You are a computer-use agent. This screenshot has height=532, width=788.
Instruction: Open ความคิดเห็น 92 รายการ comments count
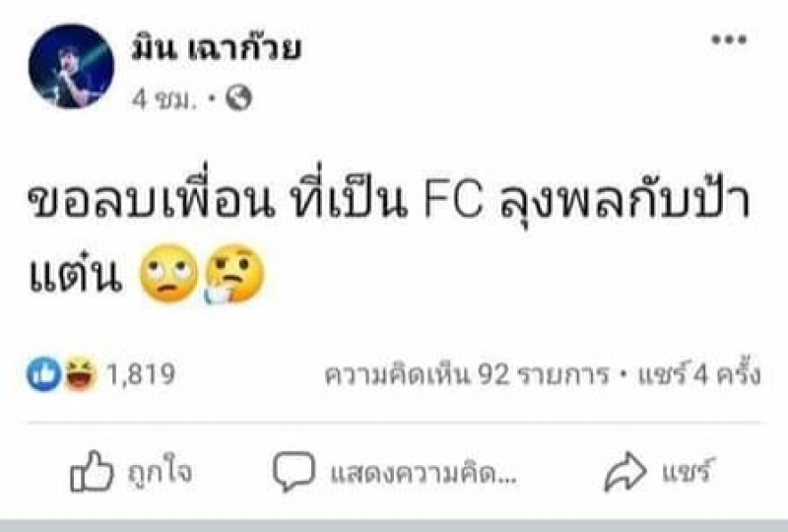click(x=466, y=375)
